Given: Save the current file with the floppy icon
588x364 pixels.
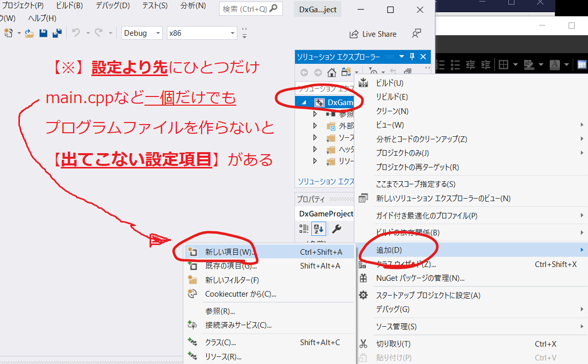Looking at the screenshot, I should pos(43,33).
